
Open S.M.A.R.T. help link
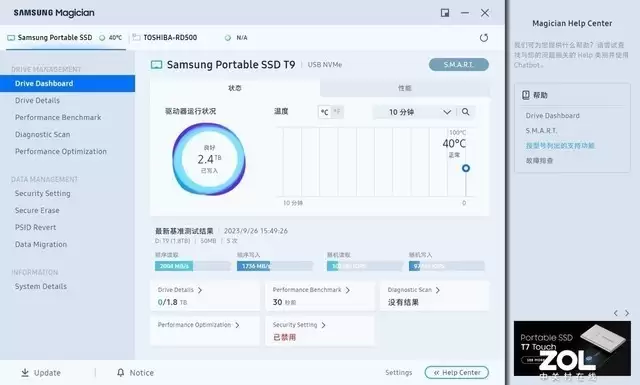[541, 131]
